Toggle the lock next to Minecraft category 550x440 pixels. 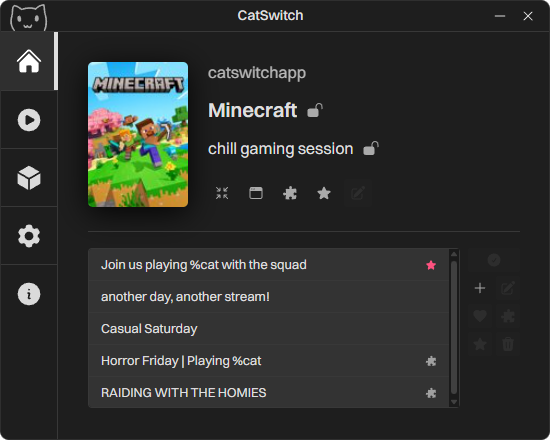coord(315,110)
